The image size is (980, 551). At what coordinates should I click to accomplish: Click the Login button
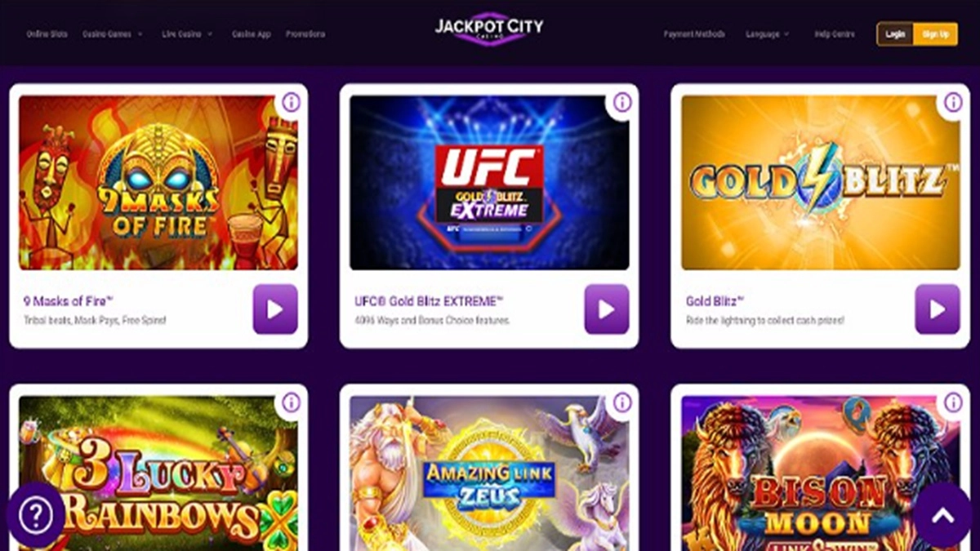(x=895, y=34)
